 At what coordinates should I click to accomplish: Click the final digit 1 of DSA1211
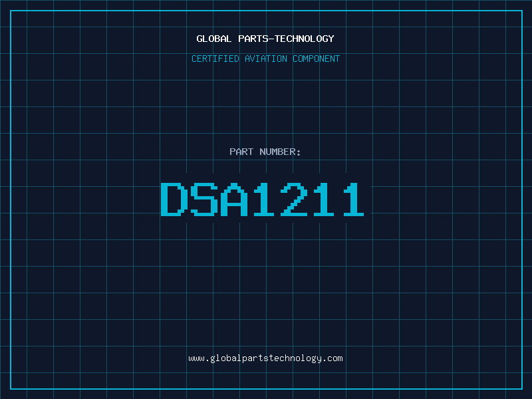354,199
